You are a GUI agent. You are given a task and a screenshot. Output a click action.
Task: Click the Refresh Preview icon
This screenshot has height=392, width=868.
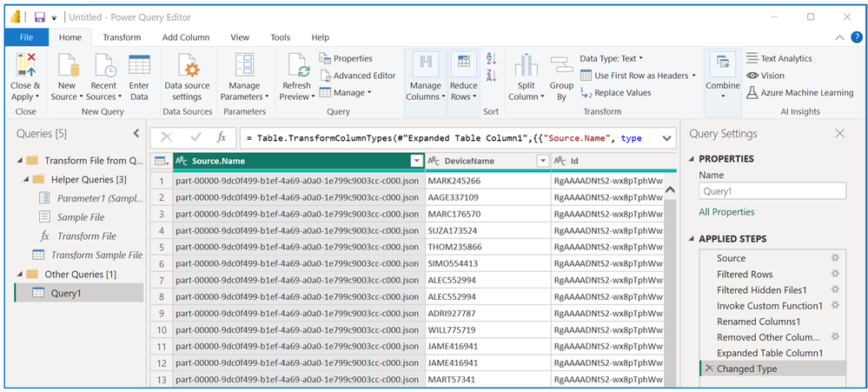(297, 65)
